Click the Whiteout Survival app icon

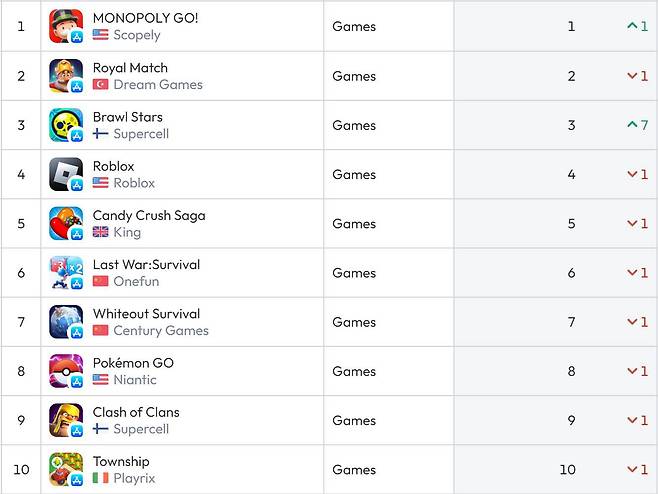(x=66, y=322)
